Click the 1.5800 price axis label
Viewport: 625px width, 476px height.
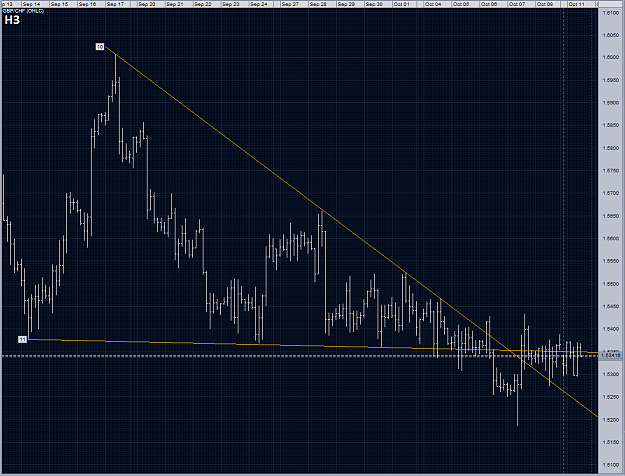[x=610, y=148]
